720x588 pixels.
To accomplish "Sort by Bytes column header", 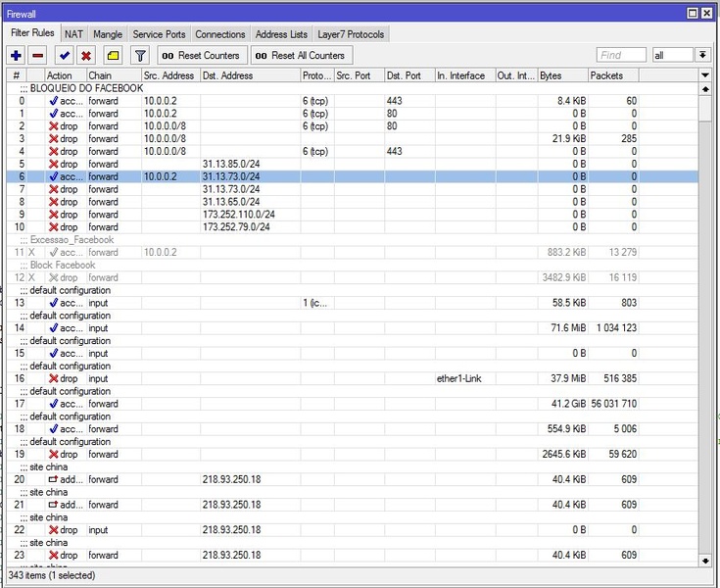I will coord(563,75).
